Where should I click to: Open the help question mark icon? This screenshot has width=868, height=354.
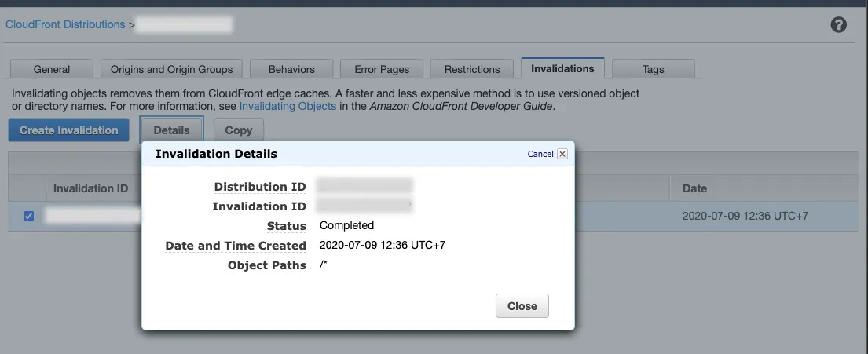coord(838,25)
